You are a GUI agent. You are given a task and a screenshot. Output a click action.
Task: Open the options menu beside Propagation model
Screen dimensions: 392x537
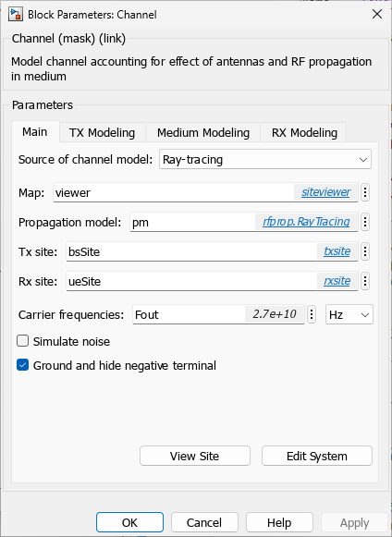(365, 222)
